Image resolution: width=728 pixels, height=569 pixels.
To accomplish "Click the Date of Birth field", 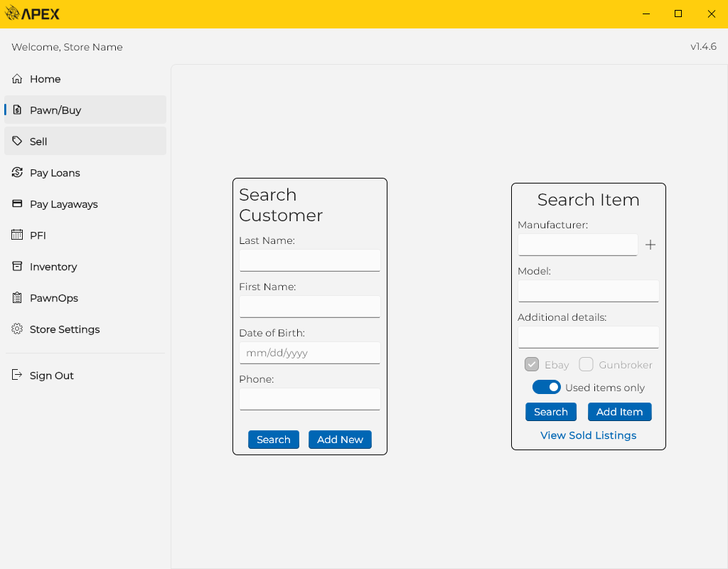I will pyautogui.click(x=309, y=353).
